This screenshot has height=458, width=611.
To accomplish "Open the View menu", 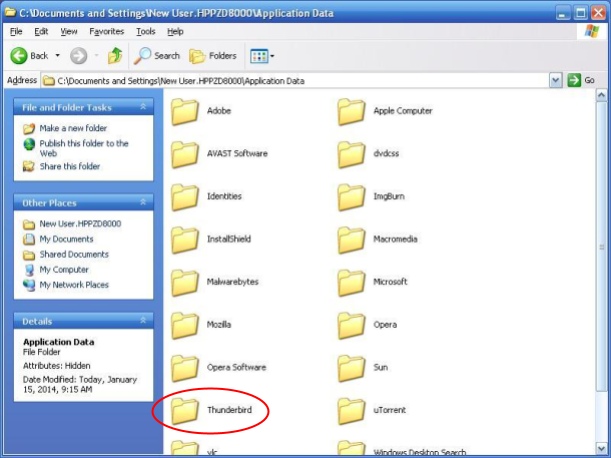I will click(69, 32).
